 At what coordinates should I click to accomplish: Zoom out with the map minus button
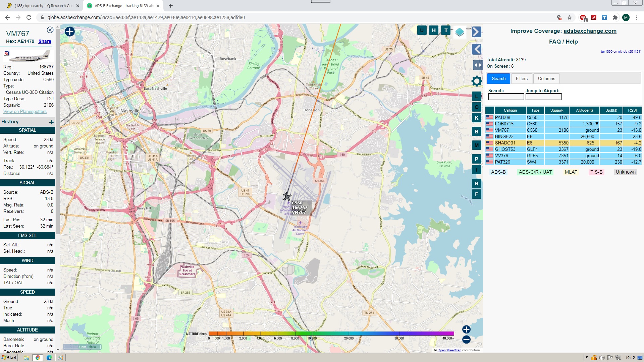coord(466,340)
